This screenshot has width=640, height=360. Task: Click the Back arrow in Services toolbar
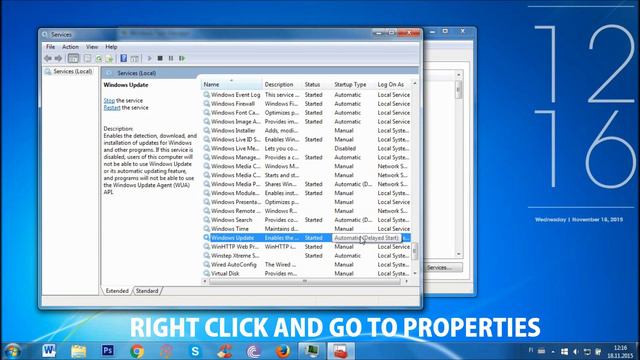pyautogui.click(x=48, y=58)
